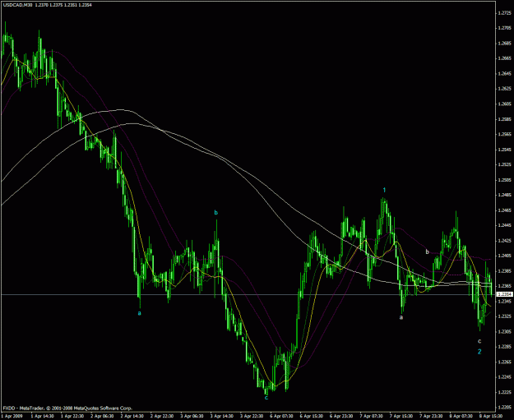
Task: Click price scale value 1.2485
Action: point(502,196)
